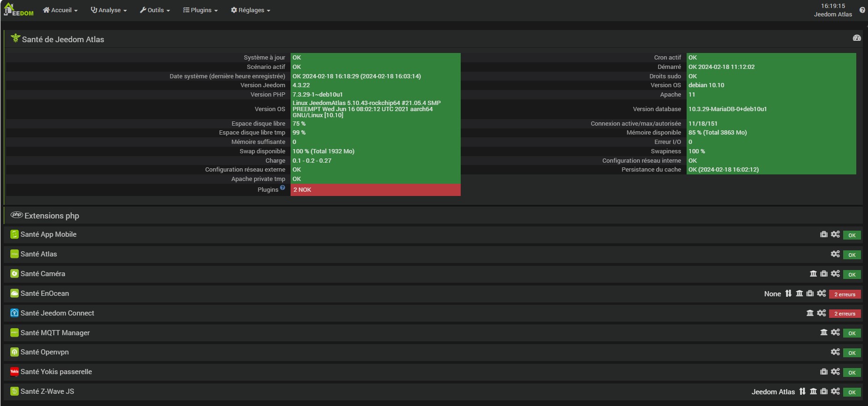Click the OK badge for Santé Atlas
This screenshot has height=406, width=868.
click(x=852, y=255)
